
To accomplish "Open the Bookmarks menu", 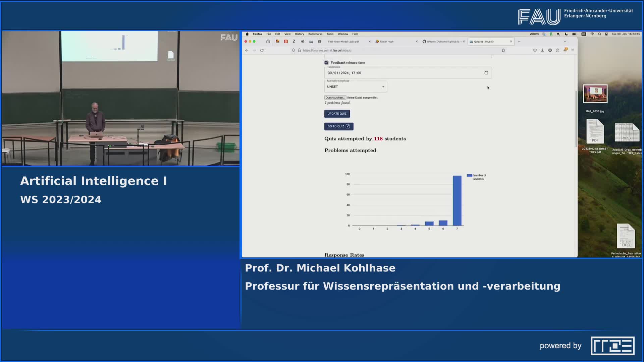I will pos(316,34).
